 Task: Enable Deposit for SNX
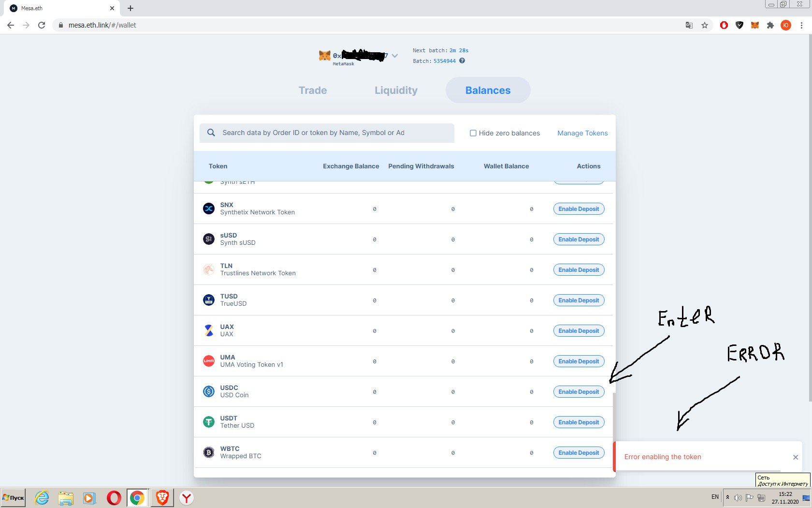[579, 209]
